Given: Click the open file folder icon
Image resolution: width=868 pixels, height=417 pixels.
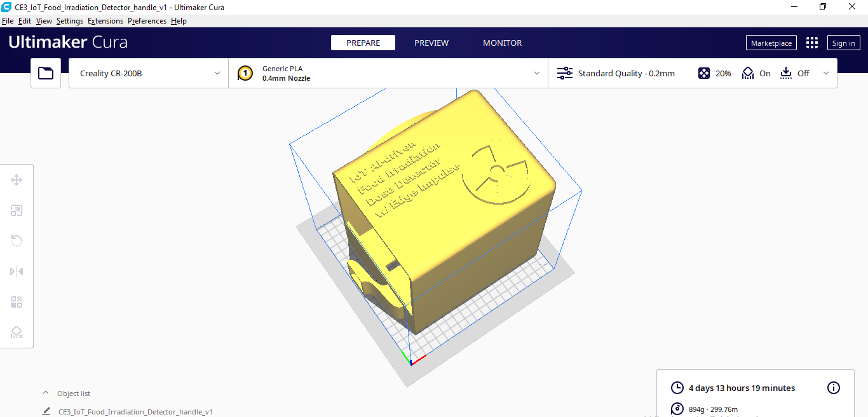Looking at the screenshot, I should pos(46,73).
